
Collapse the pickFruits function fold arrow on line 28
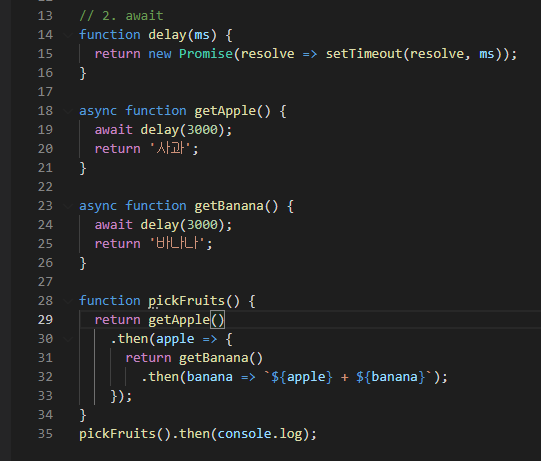(x=68, y=301)
